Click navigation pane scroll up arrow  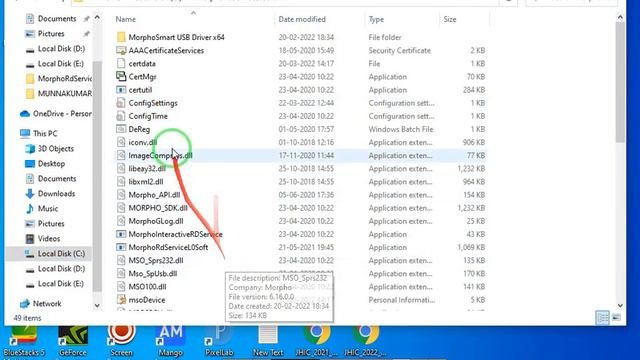tap(97, 18)
